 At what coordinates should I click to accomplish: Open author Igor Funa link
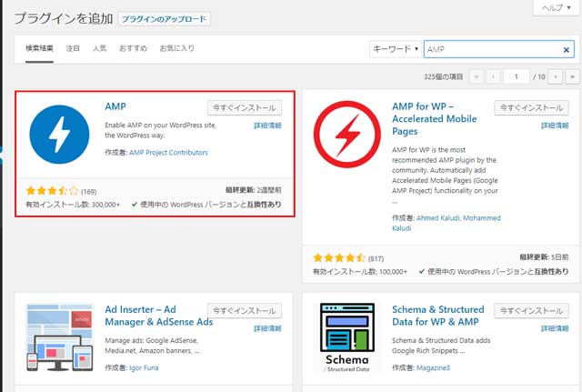pyautogui.click(x=144, y=367)
